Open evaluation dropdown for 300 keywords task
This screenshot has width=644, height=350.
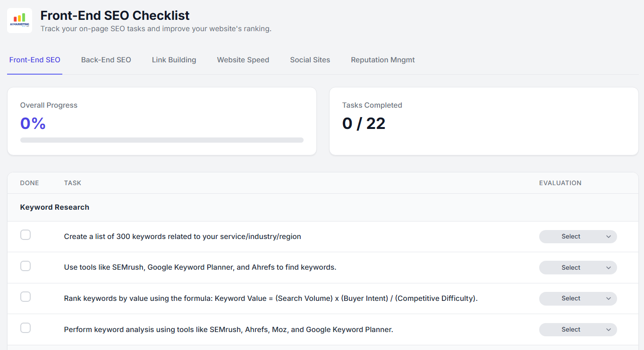(577, 237)
